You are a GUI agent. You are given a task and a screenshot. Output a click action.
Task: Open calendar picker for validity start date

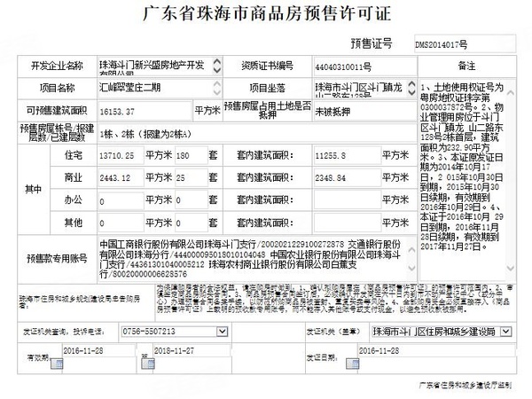[x=57, y=364]
